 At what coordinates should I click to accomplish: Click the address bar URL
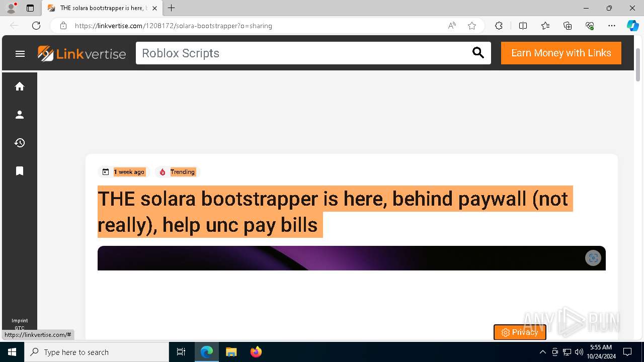174,26
